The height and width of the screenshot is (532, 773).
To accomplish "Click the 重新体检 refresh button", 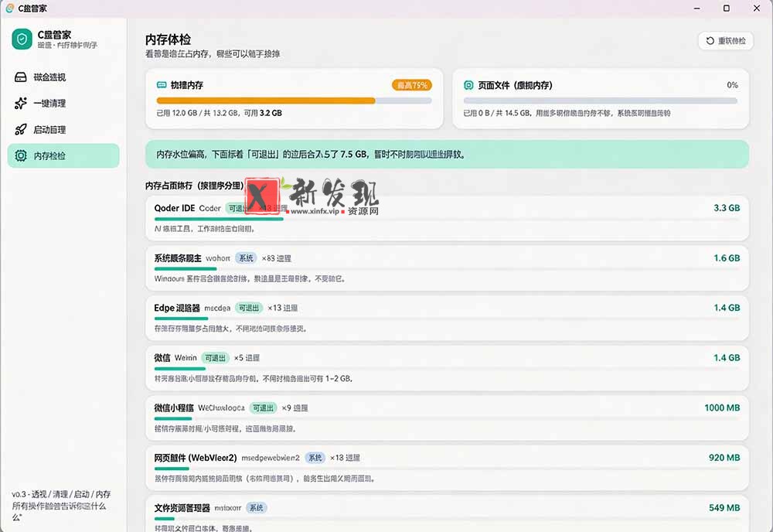I will click(726, 41).
